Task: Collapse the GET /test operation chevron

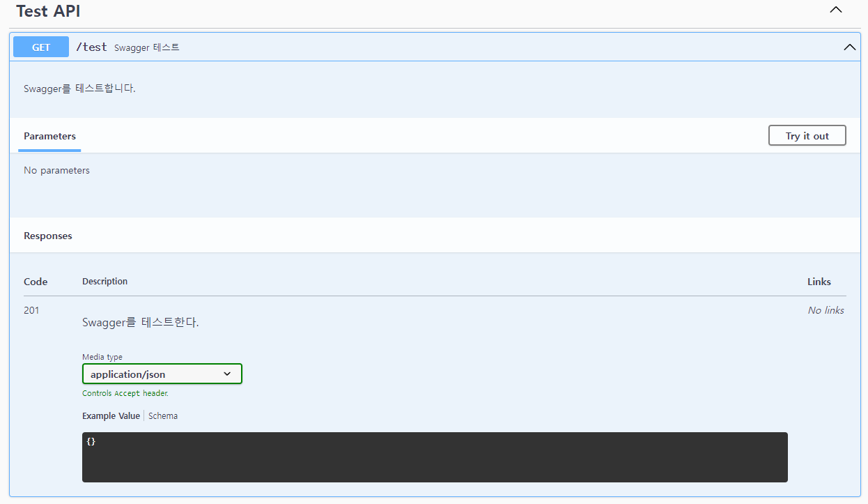Action: pyautogui.click(x=849, y=47)
